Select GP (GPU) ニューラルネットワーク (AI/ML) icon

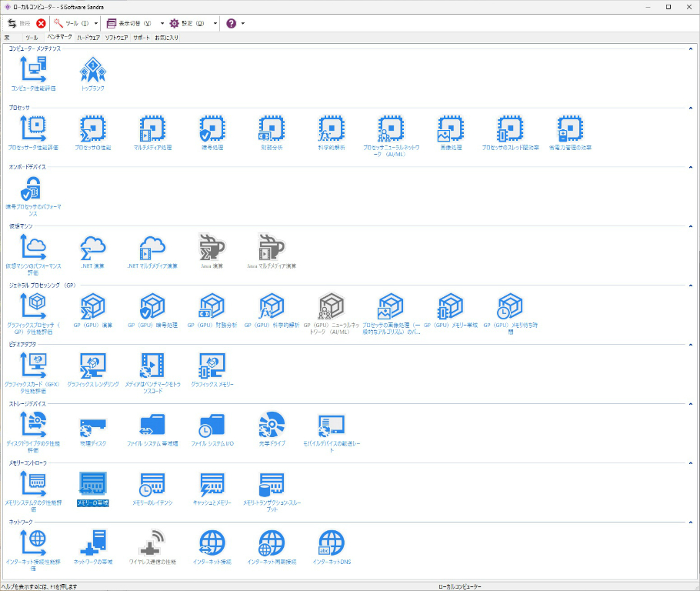click(x=332, y=314)
